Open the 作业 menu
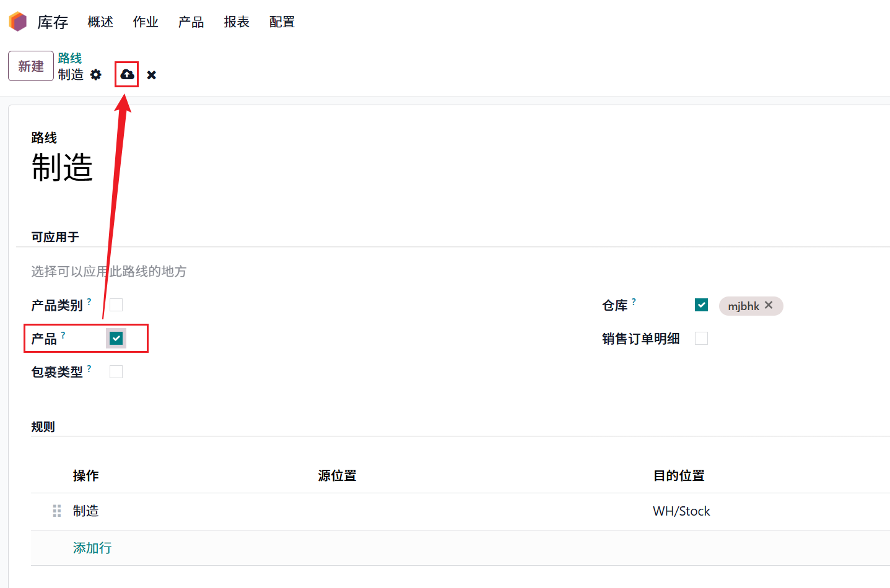This screenshot has width=890, height=588. coord(146,22)
